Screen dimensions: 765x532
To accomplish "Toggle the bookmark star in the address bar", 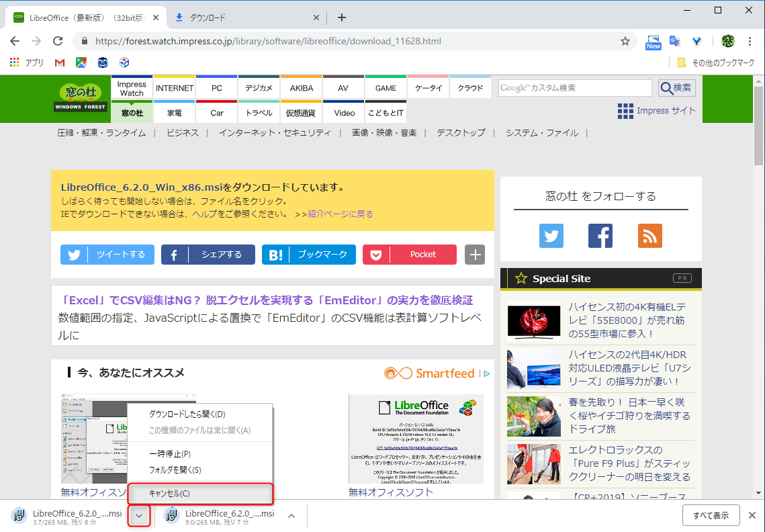I will [x=625, y=40].
